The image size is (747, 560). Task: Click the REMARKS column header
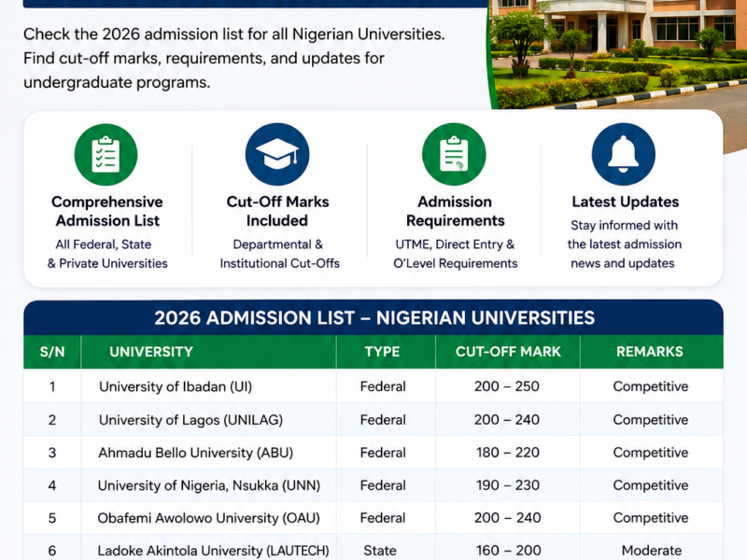click(650, 352)
